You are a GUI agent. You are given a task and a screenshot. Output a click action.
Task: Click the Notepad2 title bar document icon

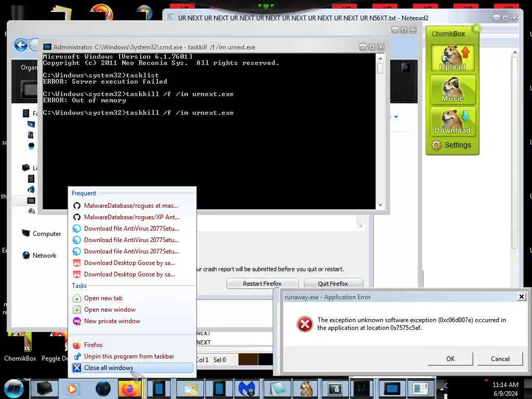coord(171,17)
